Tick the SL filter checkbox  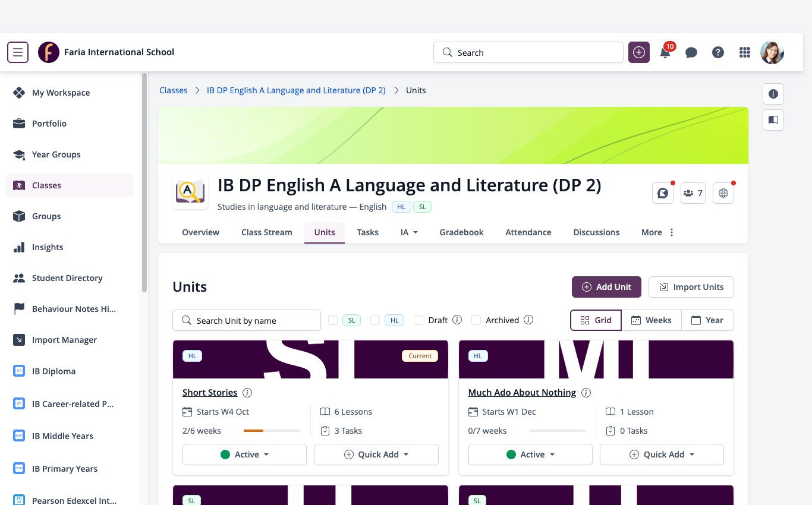(x=333, y=320)
